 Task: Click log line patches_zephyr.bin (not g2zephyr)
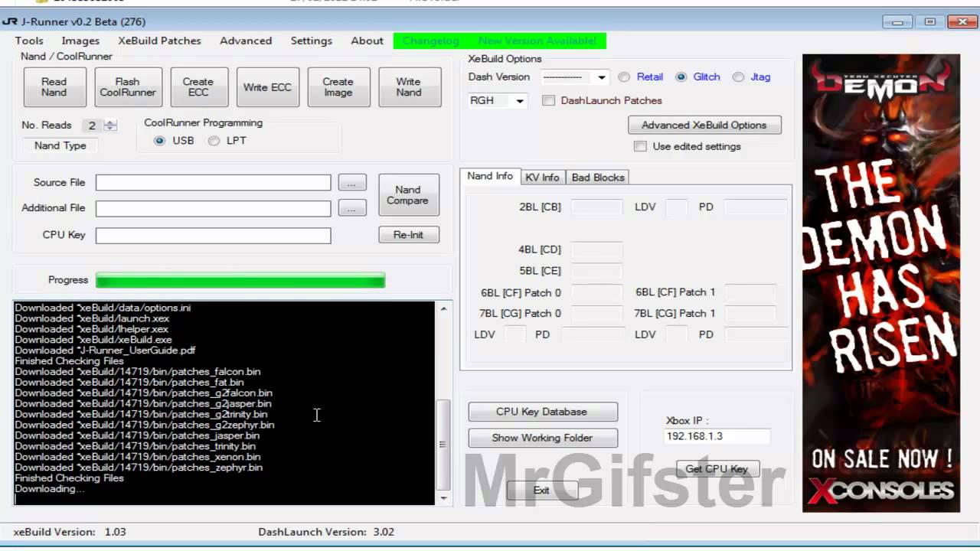coord(139,468)
